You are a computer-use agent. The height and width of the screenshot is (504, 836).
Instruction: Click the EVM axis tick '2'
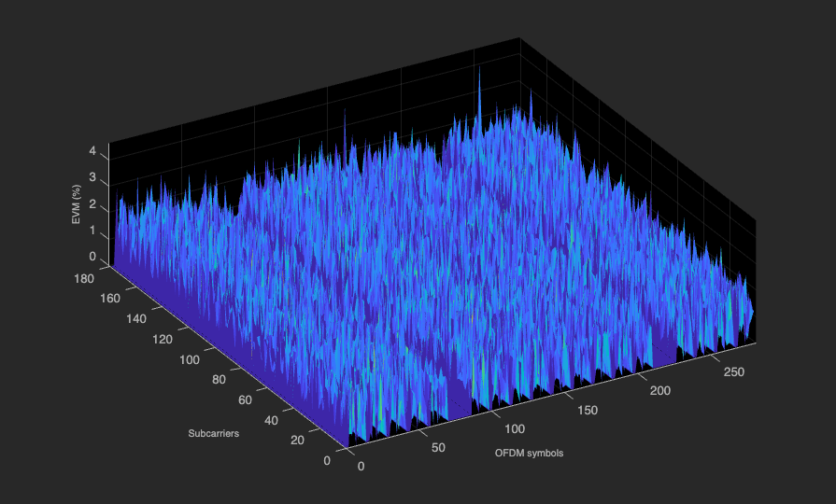pyautogui.click(x=92, y=204)
